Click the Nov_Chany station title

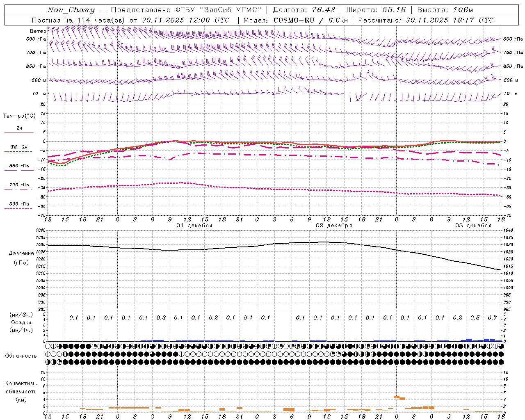point(71,10)
